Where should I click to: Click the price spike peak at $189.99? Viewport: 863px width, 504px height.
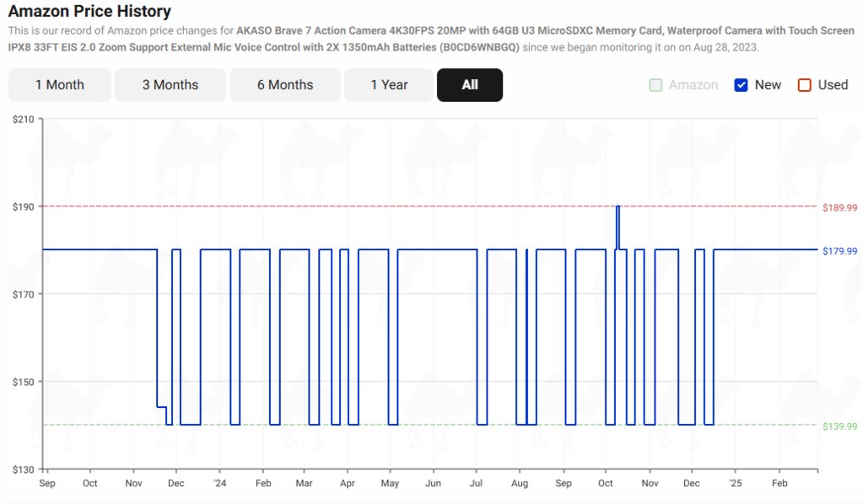pyautogui.click(x=618, y=206)
